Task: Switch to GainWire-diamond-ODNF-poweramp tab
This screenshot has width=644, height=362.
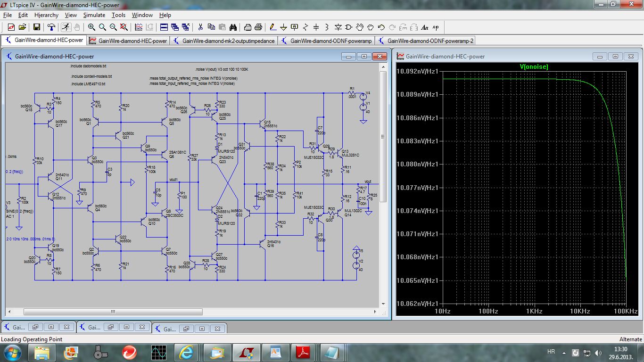Action: pos(326,41)
